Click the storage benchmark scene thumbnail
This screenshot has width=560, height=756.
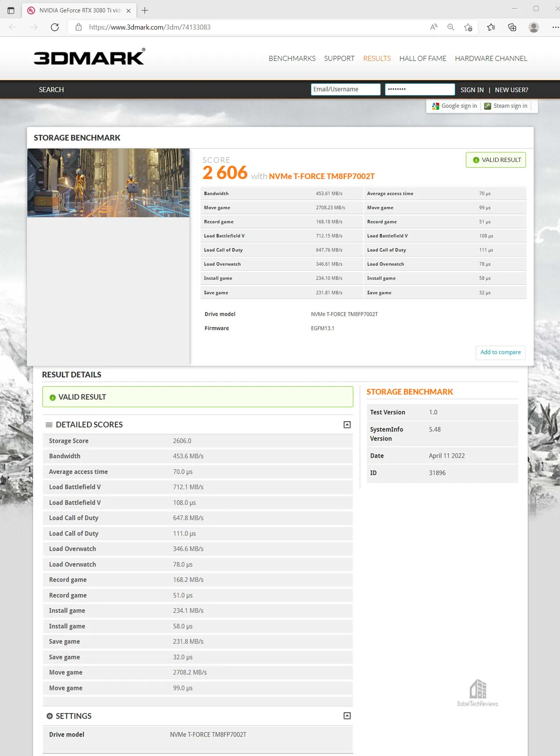click(108, 183)
